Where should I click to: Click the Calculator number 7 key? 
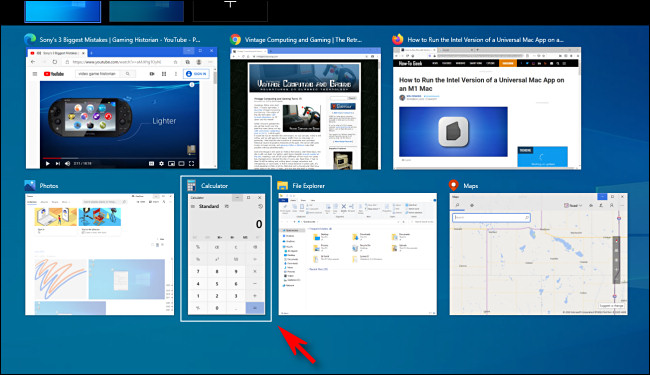198,271
